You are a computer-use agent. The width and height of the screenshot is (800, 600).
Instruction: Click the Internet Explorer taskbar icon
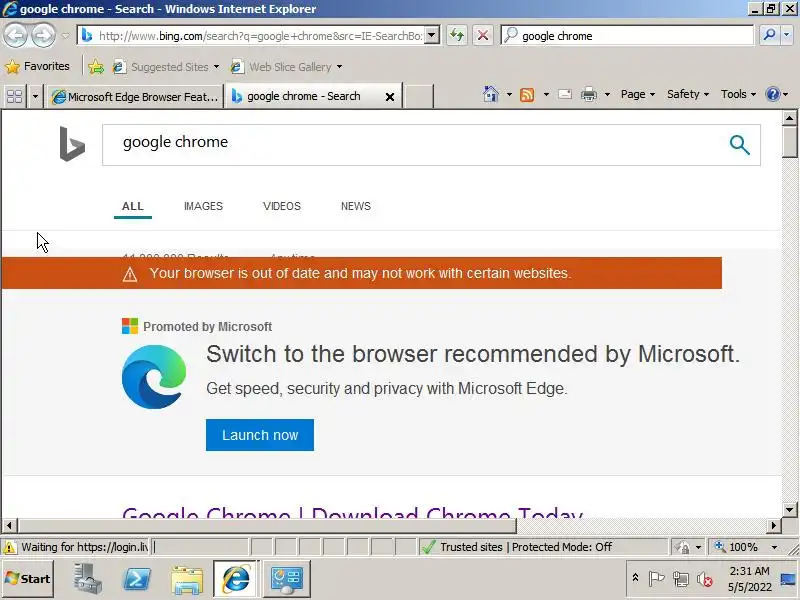(x=236, y=579)
